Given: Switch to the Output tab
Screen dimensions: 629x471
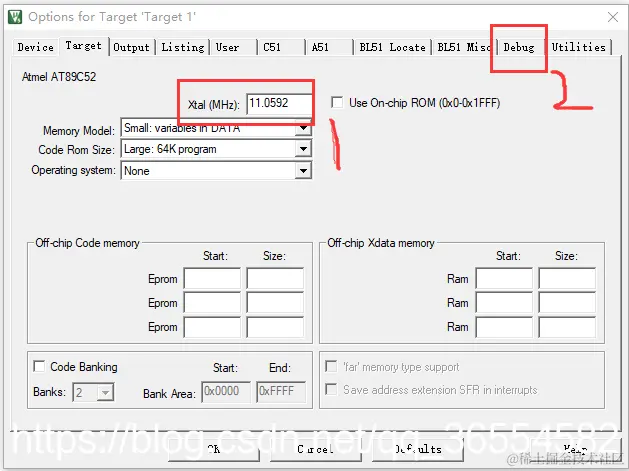Looking at the screenshot, I should [132, 47].
